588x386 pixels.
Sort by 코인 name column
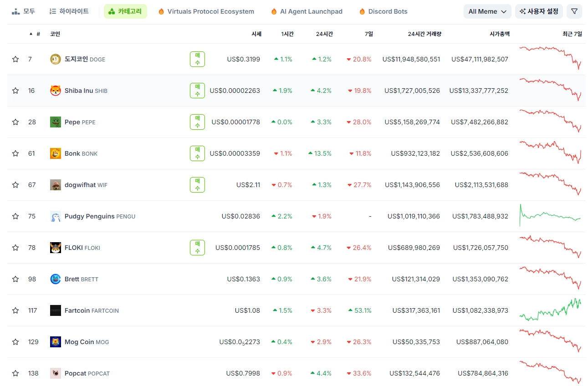point(55,34)
